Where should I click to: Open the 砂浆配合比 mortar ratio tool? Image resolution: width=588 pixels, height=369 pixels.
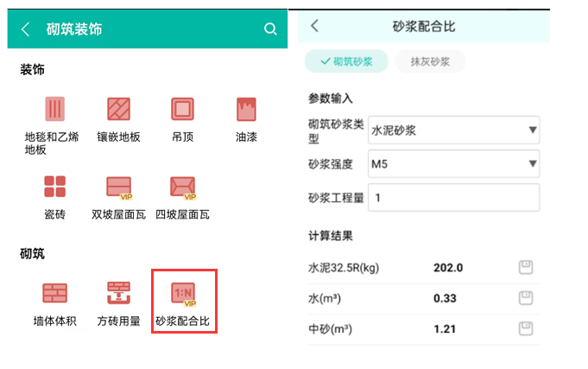[182, 294]
